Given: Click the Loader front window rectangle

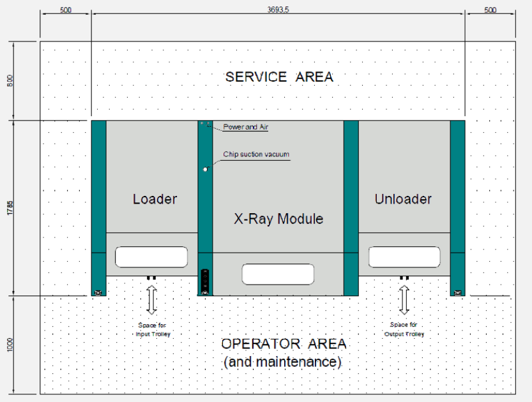Looking at the screenshot, I should tap(151, 257).
